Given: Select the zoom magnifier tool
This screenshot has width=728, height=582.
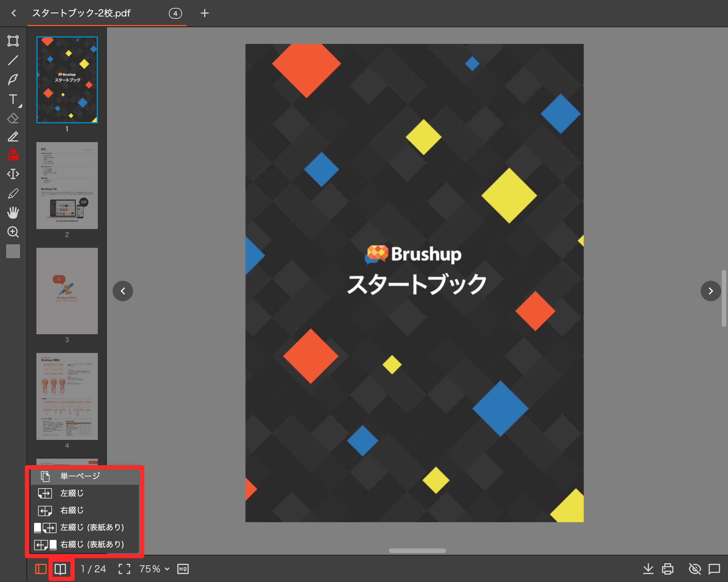Looking at the screenshot, I should point(13,232).
